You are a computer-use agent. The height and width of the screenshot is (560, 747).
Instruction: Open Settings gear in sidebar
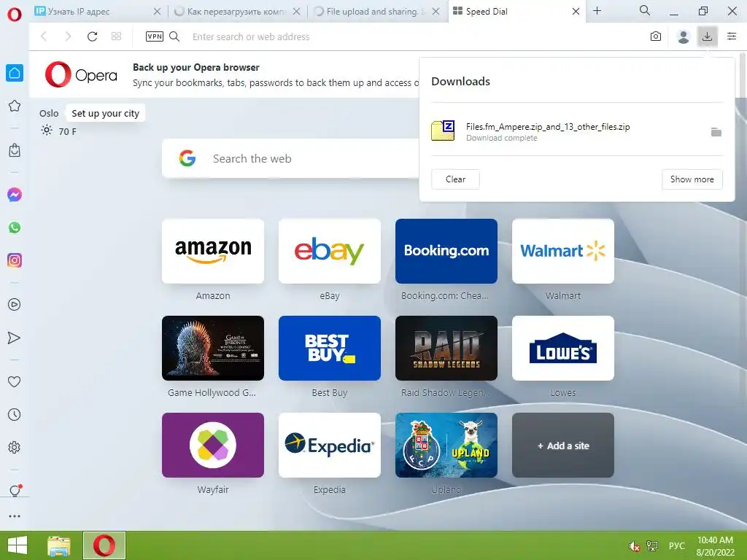[x=15, y=447]
